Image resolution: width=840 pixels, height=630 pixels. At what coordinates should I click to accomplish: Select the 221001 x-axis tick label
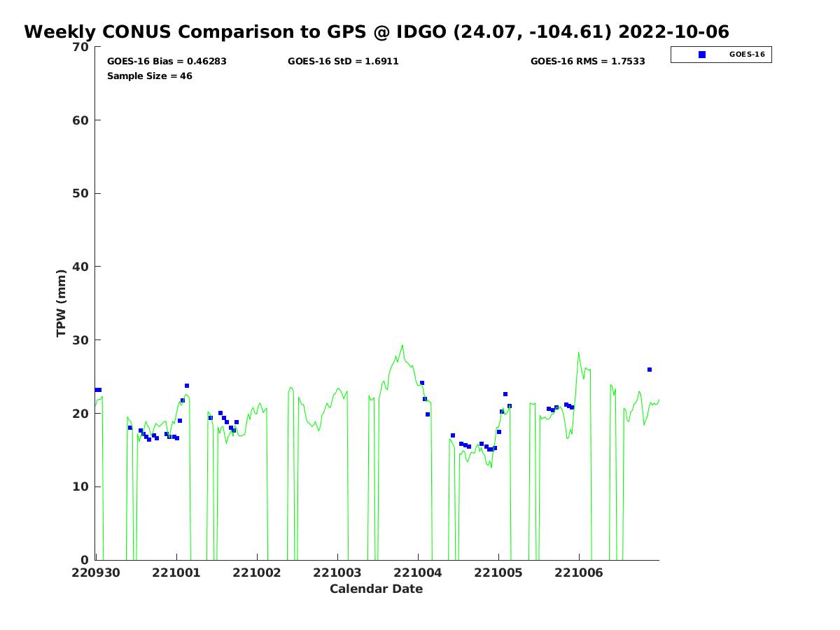pyautogui.click(x=176, y=573)
